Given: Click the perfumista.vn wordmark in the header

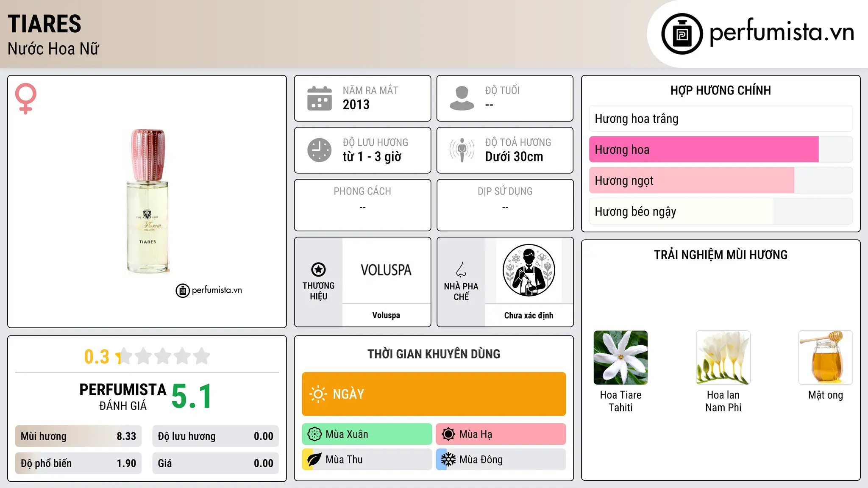Looking at the screenshot, I should [782, 32].
